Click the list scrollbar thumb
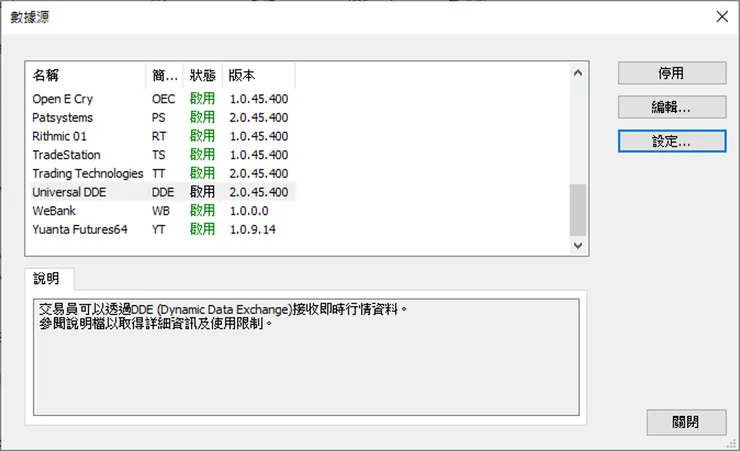 click(x=578, y=209)
